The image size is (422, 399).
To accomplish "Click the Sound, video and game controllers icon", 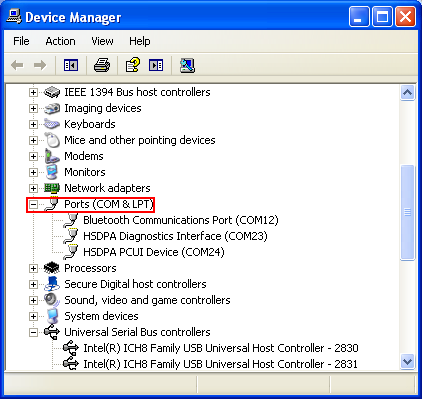I will tap(52, 300).
